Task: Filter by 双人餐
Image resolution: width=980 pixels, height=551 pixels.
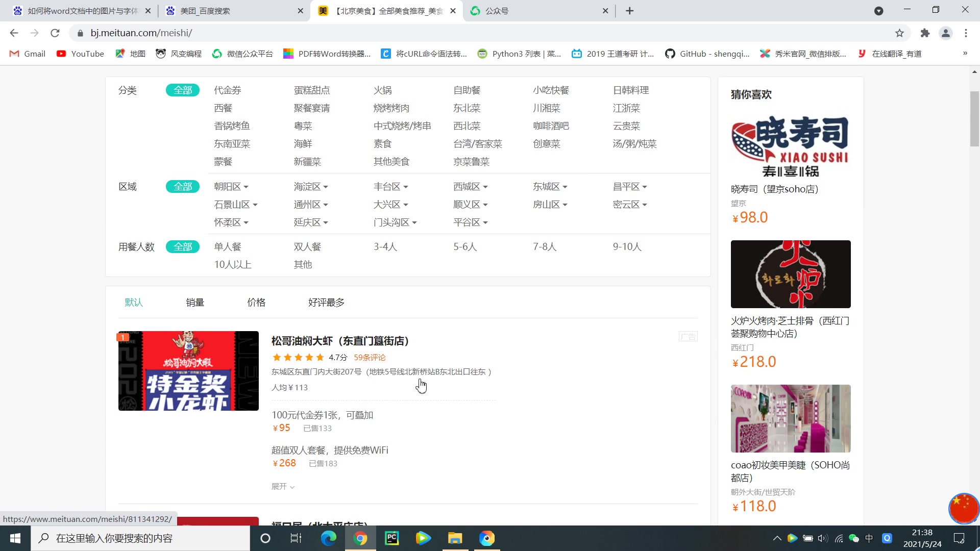Action: click(307, 247)
